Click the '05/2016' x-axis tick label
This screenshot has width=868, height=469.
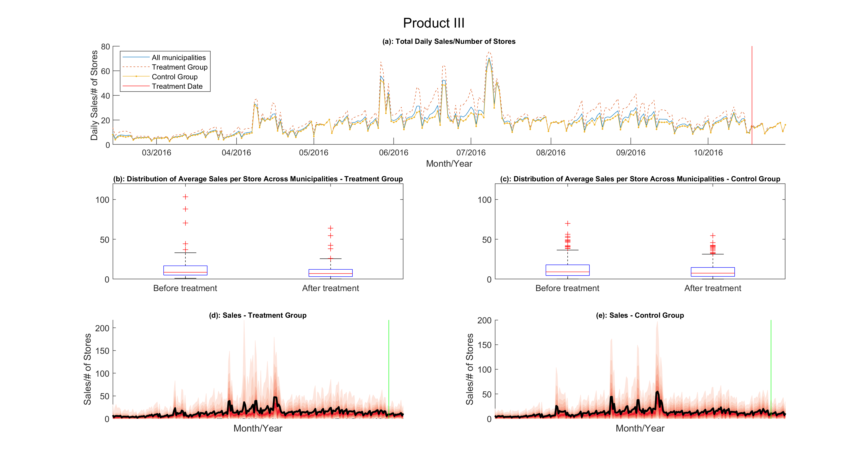click(x=313, y=152)
